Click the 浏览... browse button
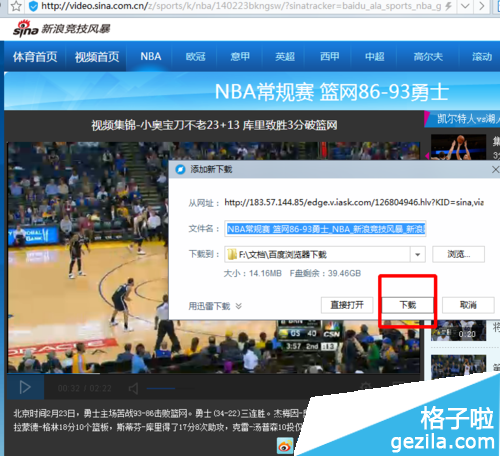The height and width of the screenshot is (456, 500). click(458, 254)
